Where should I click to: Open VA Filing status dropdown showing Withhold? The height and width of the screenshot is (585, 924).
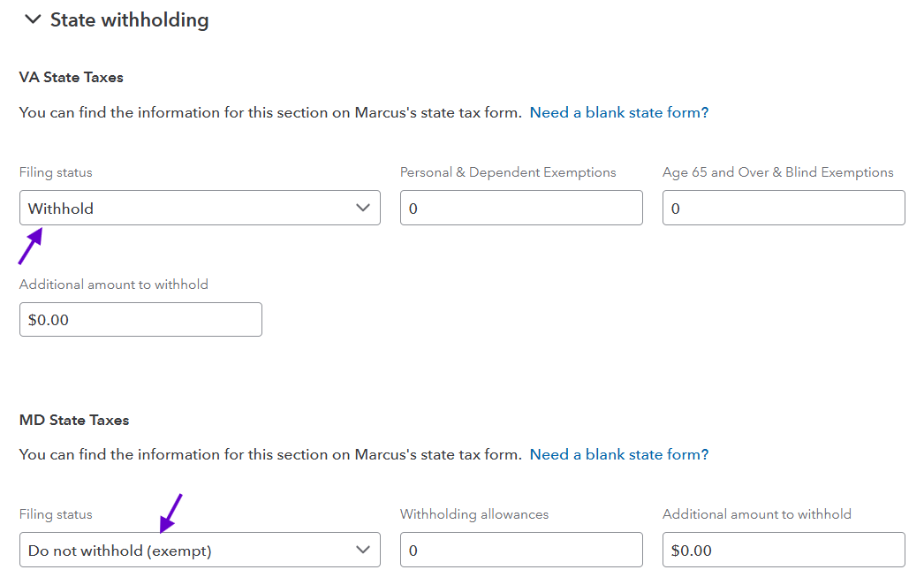click(186, 209)
